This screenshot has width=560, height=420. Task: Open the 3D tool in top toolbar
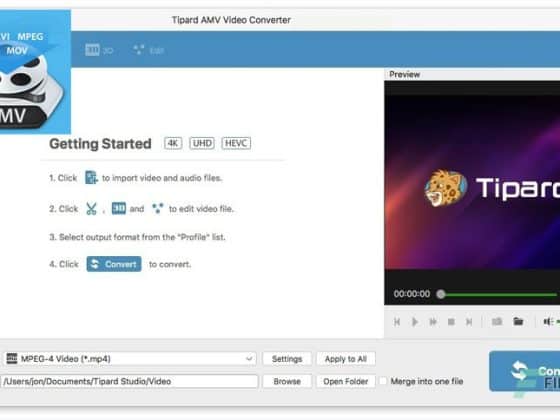99,50
